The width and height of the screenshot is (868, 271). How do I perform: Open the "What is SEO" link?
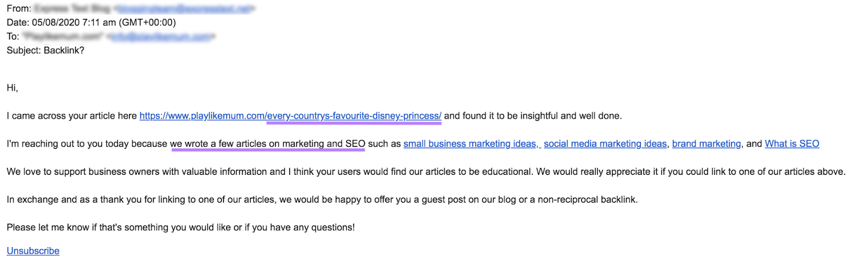pyautogui.click(x=792, y=144)
